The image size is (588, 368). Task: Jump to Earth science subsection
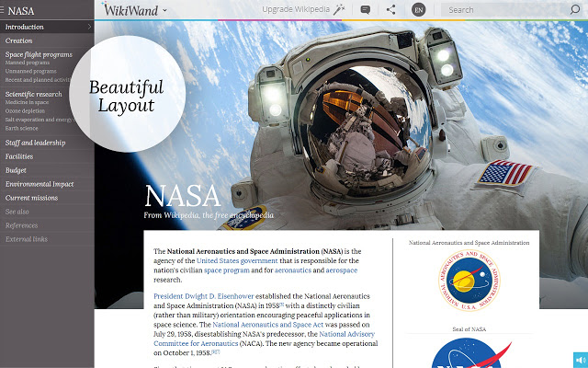pos(21,128)
